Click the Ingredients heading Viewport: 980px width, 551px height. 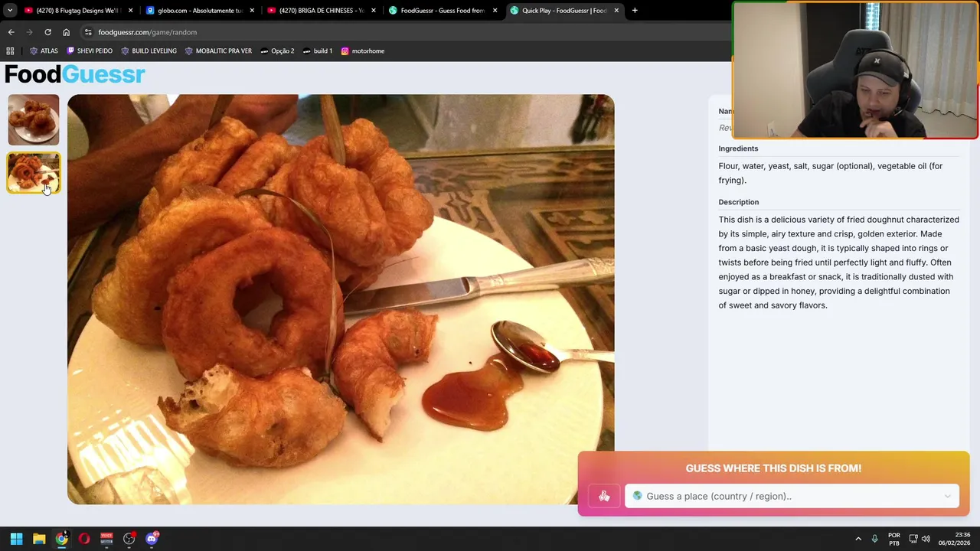pos(738,148)
